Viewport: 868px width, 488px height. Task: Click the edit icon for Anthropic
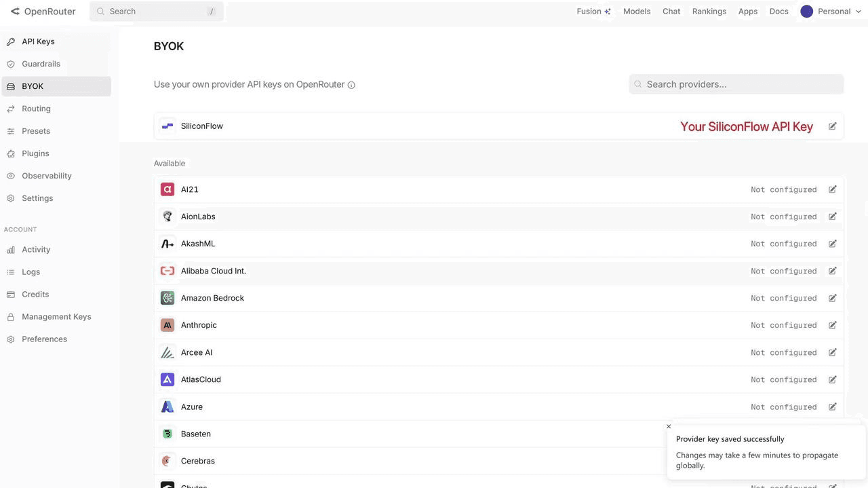pyautogui.click(x=833, y=325)
